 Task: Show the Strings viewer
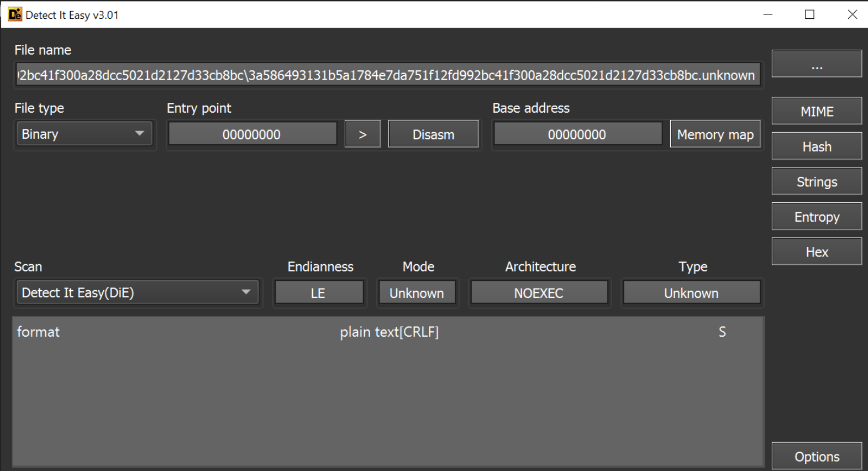(817, 181)
